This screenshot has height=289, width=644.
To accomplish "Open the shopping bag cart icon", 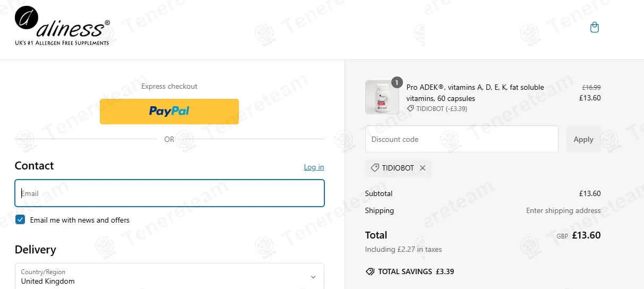I will [595, 27].
